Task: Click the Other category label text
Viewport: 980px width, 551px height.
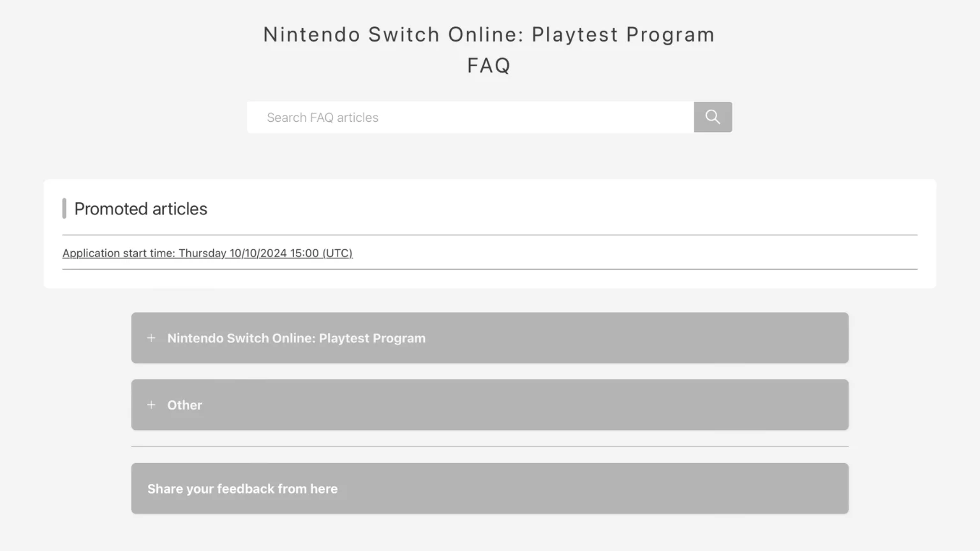Action: [184, 405]
